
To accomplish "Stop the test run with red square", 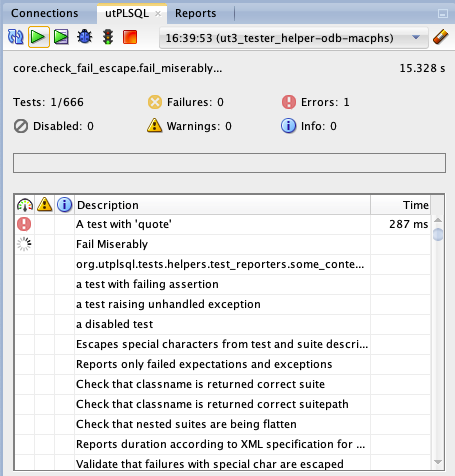I will 130,37.
